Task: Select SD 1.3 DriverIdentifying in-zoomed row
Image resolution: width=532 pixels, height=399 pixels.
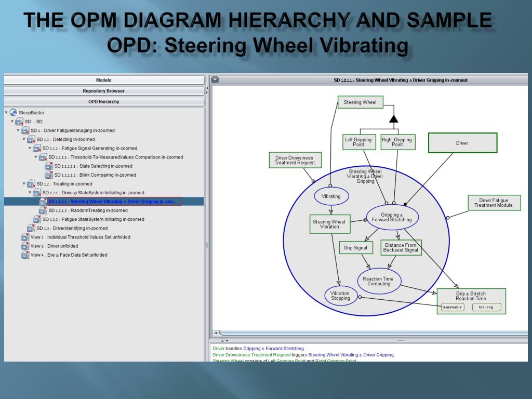Action: pyautogui.click(x=72, y=228)
